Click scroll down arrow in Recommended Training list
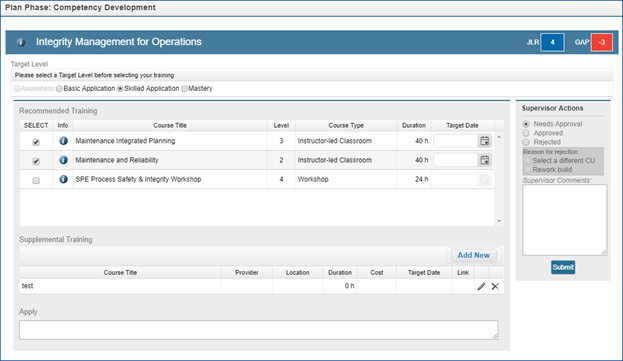The width and height of the screenshot is (623, 361). click(499, 221)
